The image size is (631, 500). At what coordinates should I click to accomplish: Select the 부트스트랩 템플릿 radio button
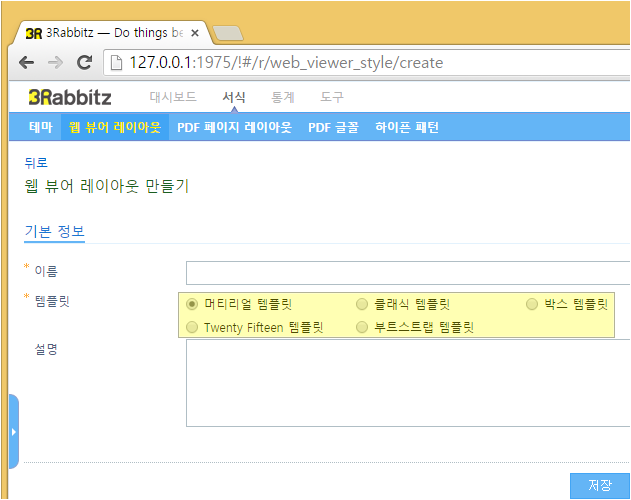pyautogui.click(x=362, y=327)
